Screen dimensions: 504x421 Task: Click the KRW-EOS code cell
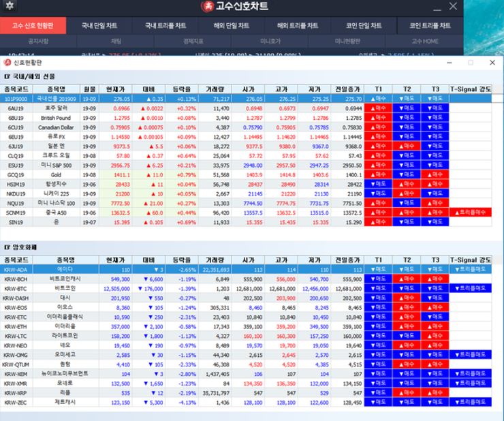(x=16, y=307)
